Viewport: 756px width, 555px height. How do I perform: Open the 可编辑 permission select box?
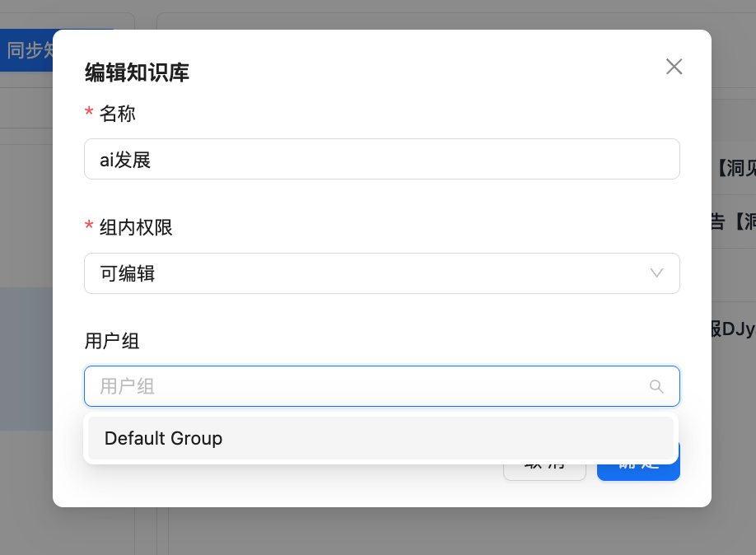(362, 273)
